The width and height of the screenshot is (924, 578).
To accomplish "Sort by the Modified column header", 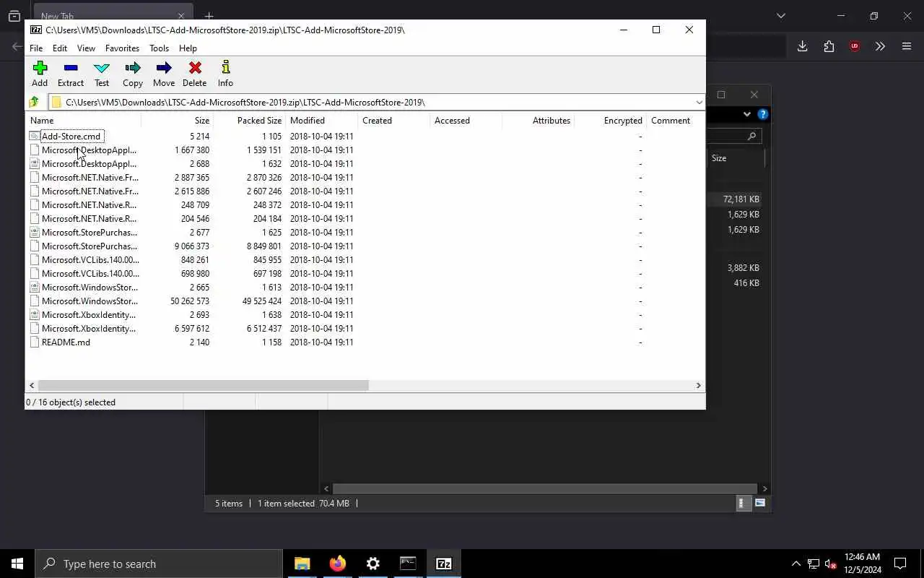I will [321, 121].
